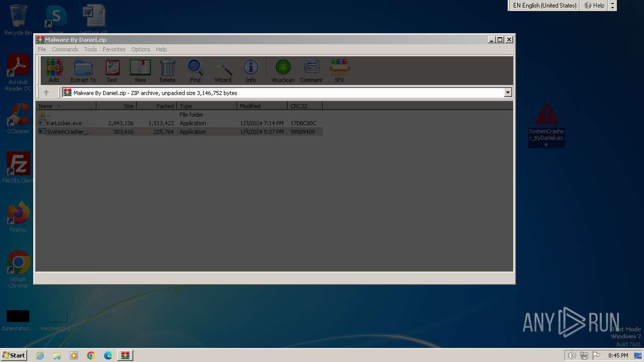Open Chrome from the taskbar
This screenshot has height=362, width=644.
(x=91, y=355)
